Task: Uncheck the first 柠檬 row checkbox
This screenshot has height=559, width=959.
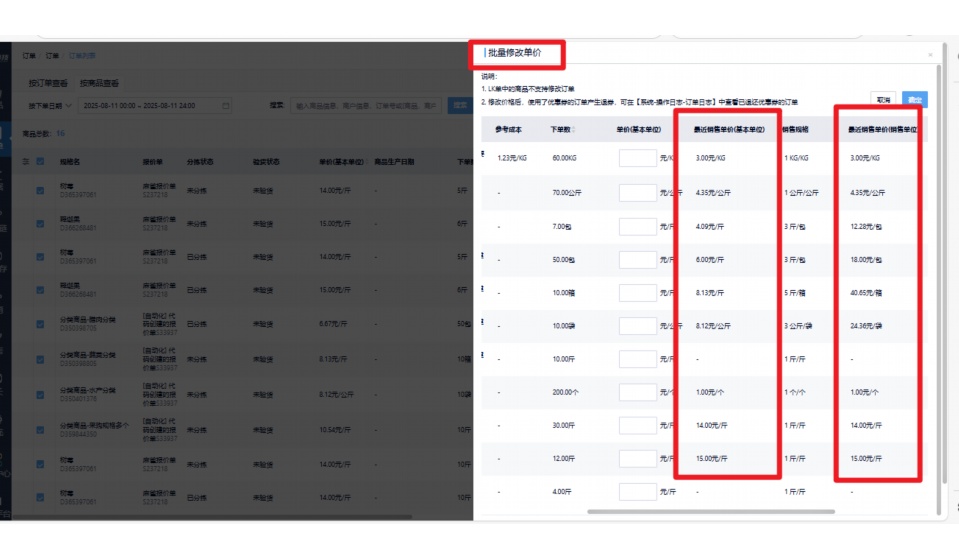Action: click(x=40, y=190)
